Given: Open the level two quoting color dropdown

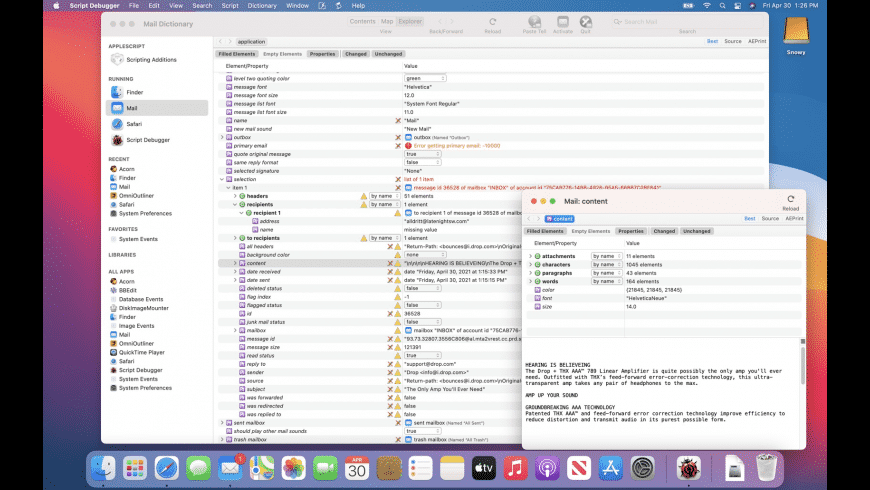Looking at the screenshot, I should (x=425, y=78).
